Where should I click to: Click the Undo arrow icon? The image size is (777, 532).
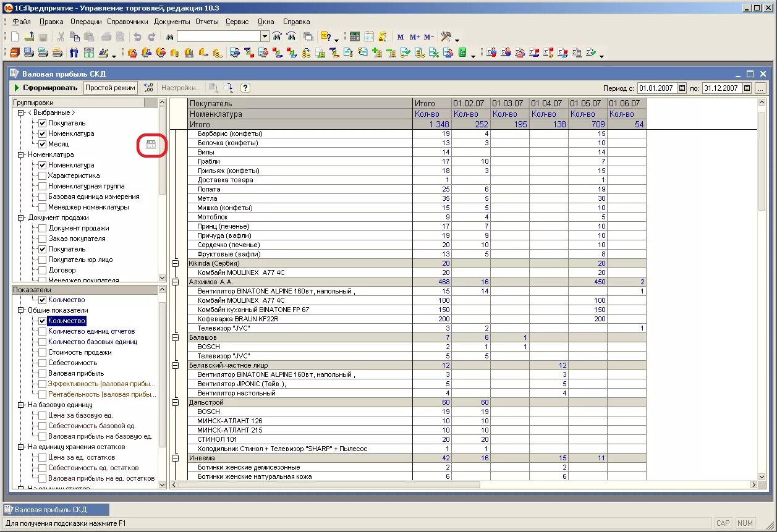138,37
